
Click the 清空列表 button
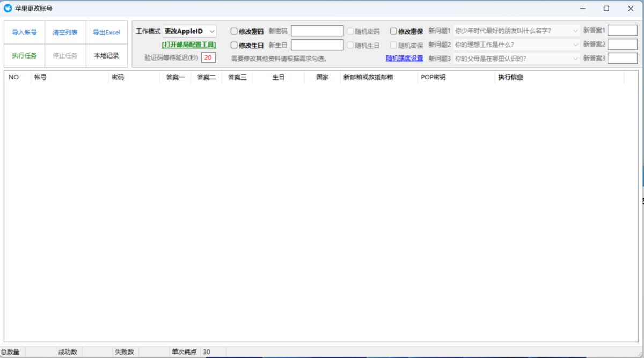coord(65,32)
